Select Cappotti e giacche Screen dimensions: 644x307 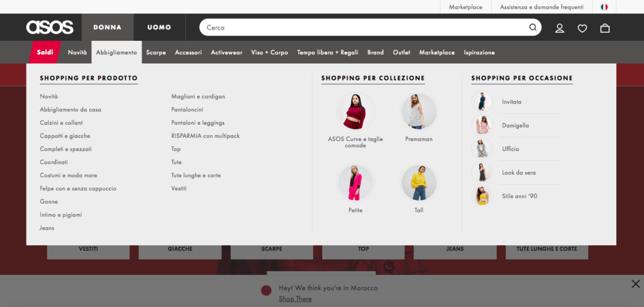click(x=65, y=136)
